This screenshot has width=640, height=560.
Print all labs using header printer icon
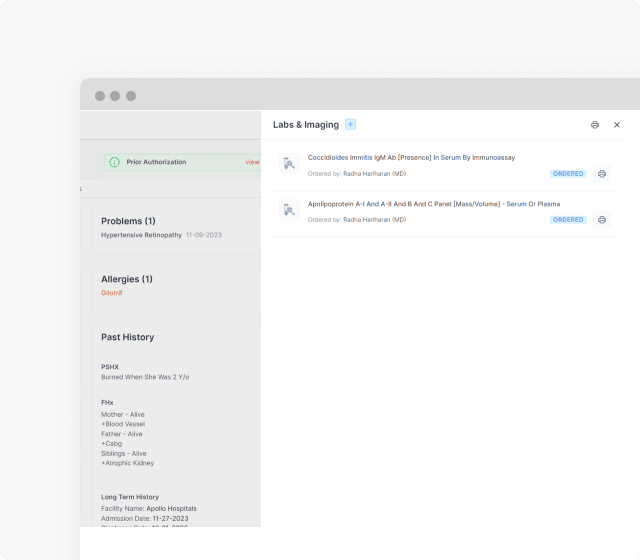coord(595,125)
